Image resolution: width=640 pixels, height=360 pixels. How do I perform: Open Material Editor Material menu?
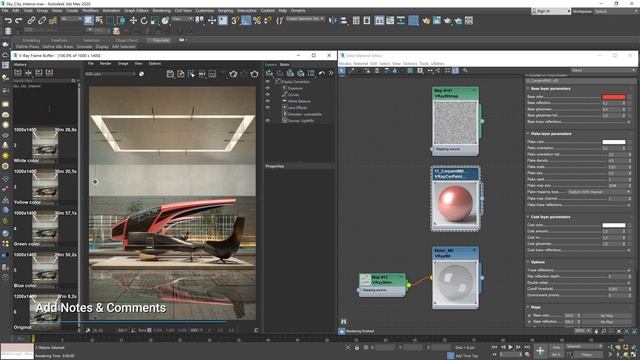(360, 64)
